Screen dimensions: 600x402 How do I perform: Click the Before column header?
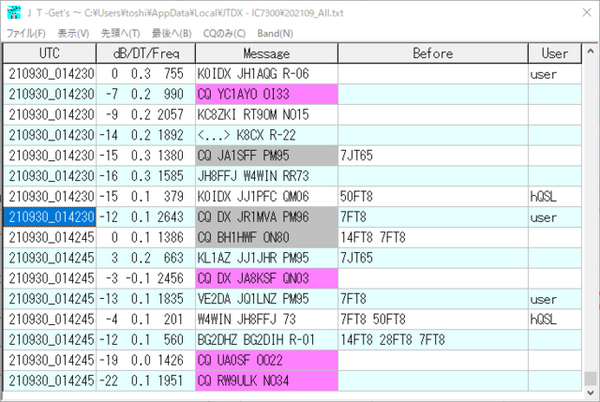pyautogui.click(x=433, y=53)
